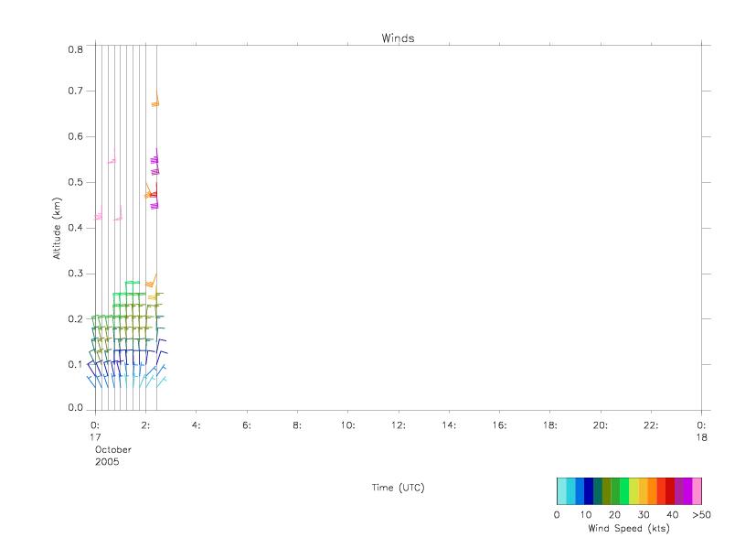Select the 0.4 altitude tick label
The width and height of the screenshot is (756, 559).
click(x=75, y=228)
